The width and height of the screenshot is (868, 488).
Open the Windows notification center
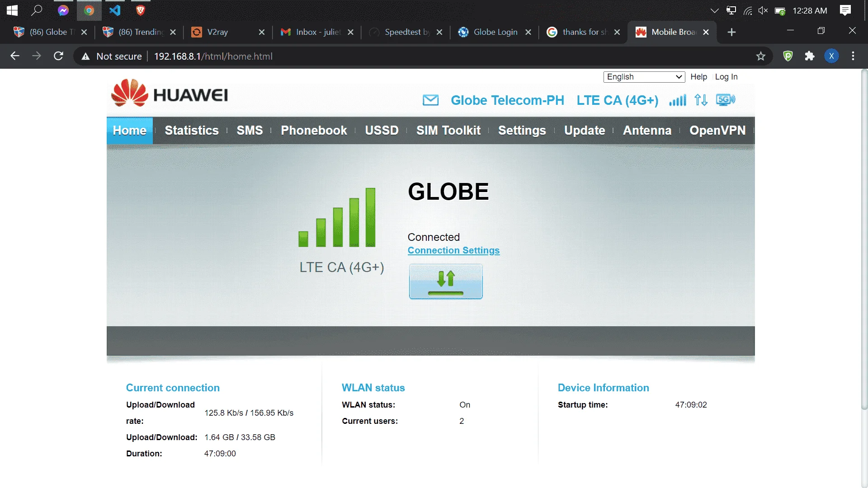[845, 10]
